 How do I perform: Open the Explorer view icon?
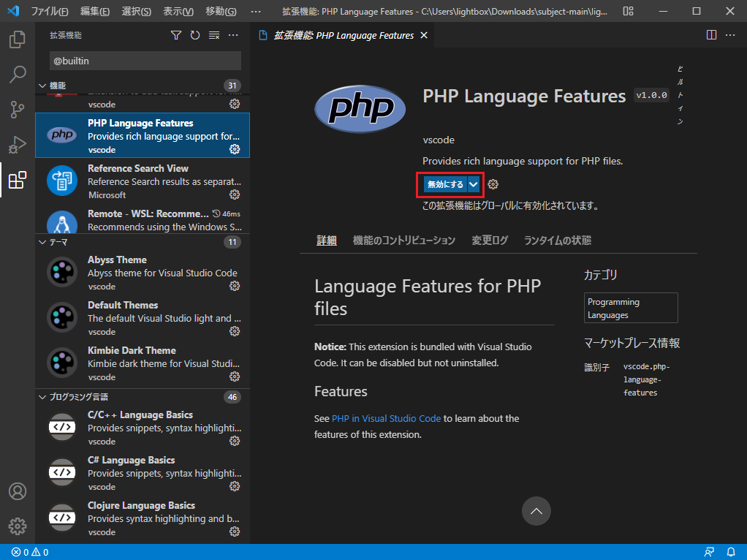18,39
